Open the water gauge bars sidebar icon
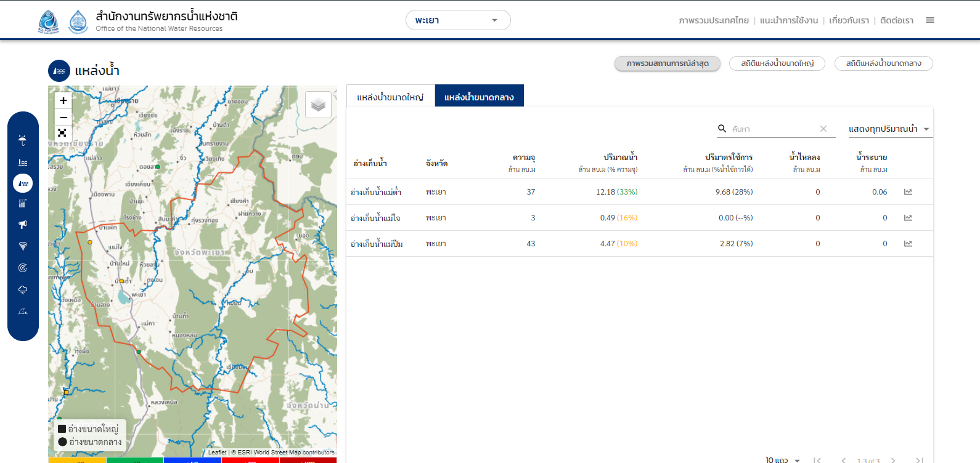This screenshot has width=980, height=463. coord(23,204)
